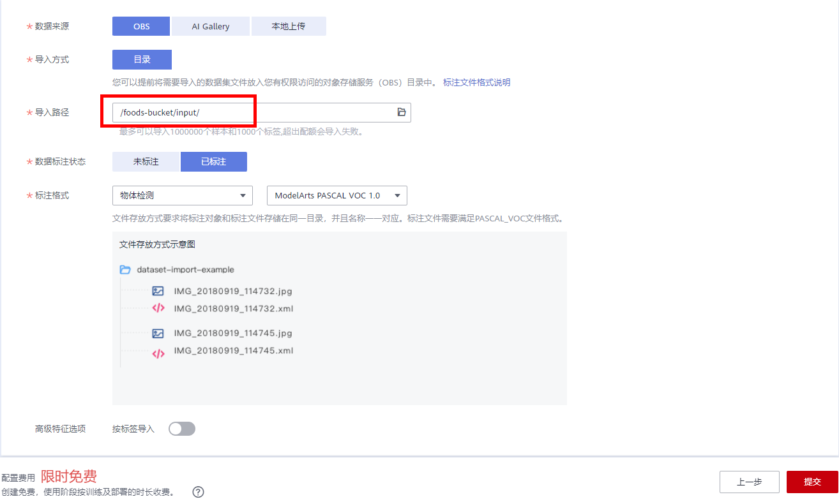Switch data source to OBS

tap(141, 26)
